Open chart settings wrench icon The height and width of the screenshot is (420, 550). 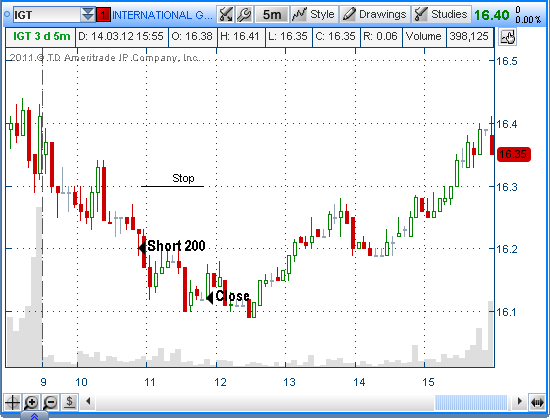244,15
